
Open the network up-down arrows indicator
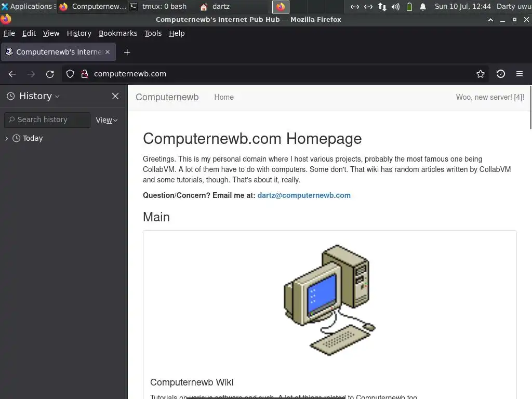click(x=382, y=6)
